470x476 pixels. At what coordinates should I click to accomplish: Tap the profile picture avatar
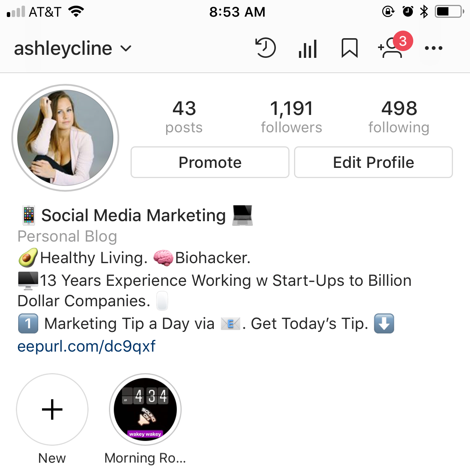tap(65, 138)
